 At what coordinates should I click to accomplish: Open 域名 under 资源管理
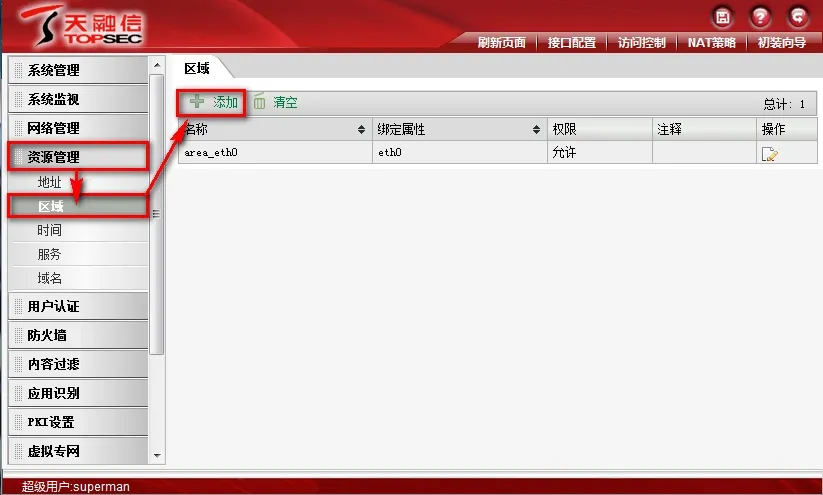(50, 278)
